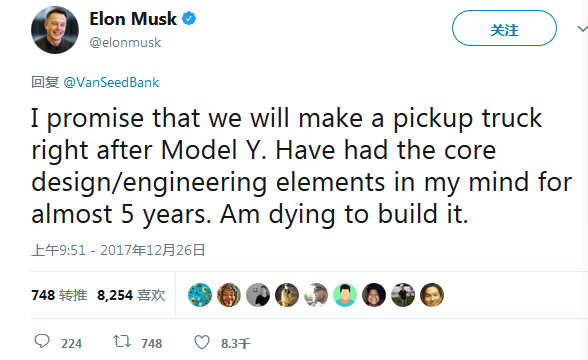The width and height of the screenshot is (588, 360).
Task: Open the last liker avatar in row
Action: click(x=432, y=295)
